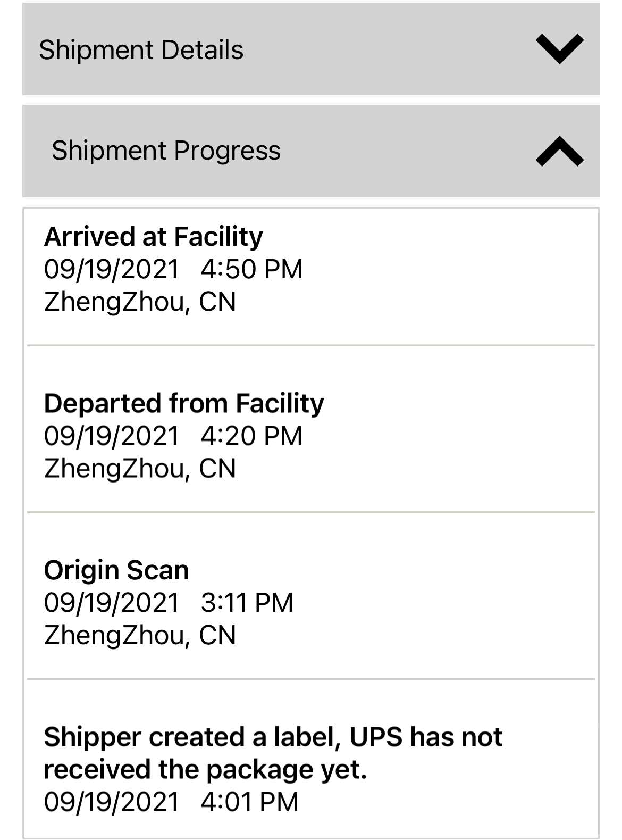Click the date beside 4:50 PM
This screenshot has height=840, width=622.
[x=112, y=269]
